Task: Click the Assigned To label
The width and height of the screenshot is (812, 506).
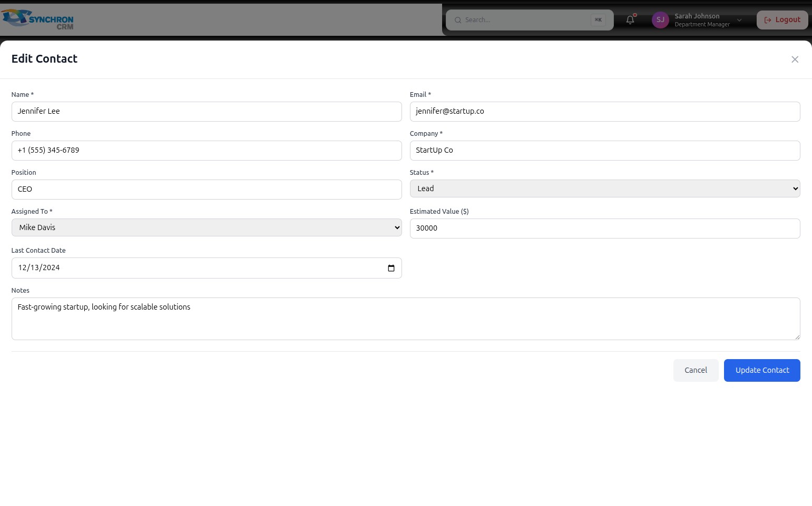Action: (x=32, y=212)
